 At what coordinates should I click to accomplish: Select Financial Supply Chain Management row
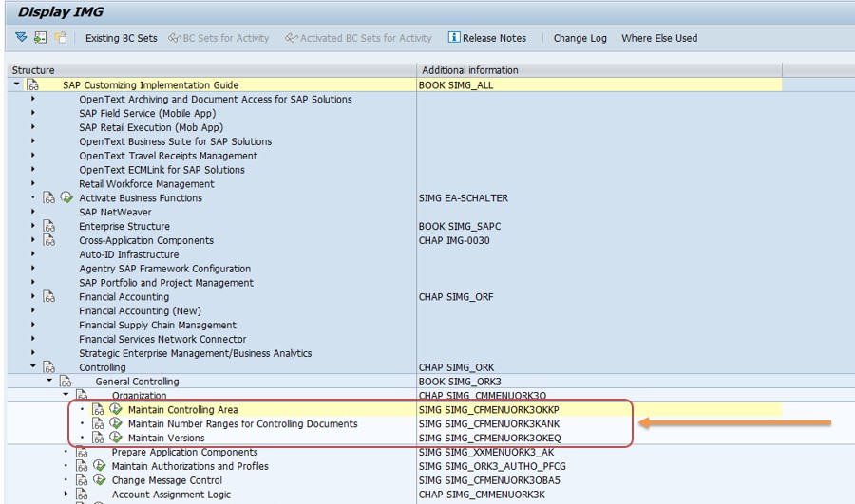[x=158, y=326]
